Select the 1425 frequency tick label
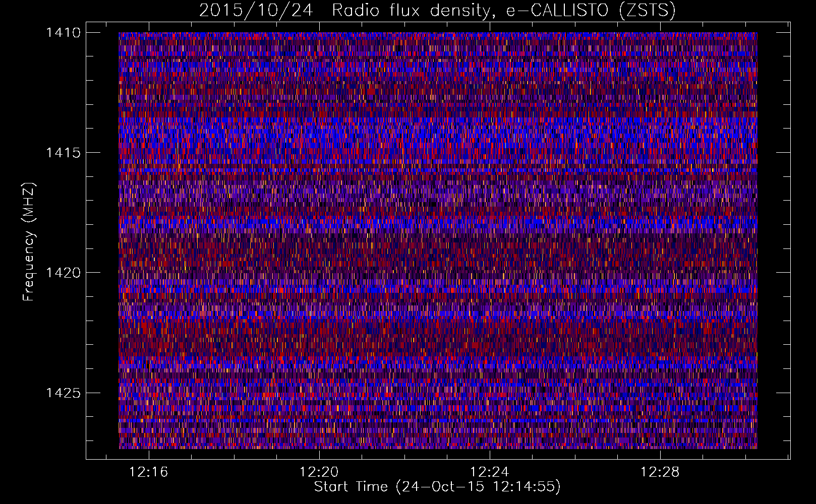Viewport: 816px width, 504px height. tap(63, 393)
